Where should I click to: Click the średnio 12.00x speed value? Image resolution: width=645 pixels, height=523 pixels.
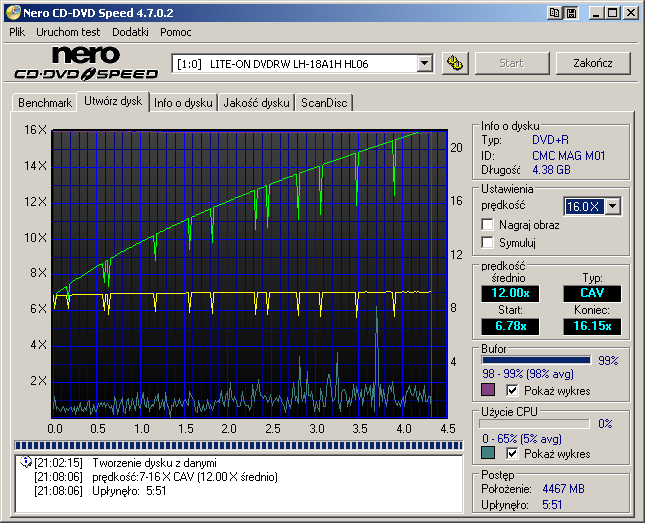pyautogui.click(x=510, y=293)
